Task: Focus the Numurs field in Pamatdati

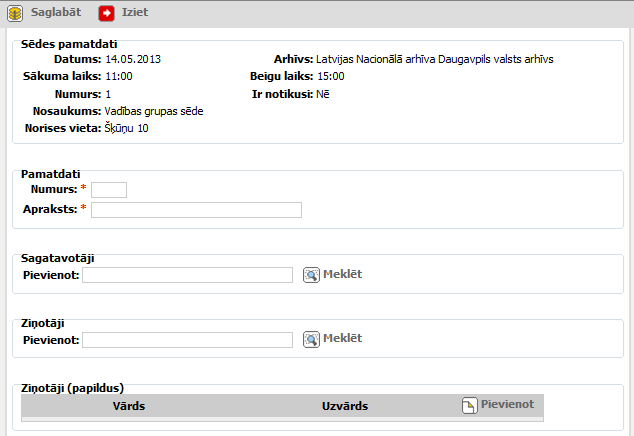Action: pyautogui.click(x=109, y=190)
